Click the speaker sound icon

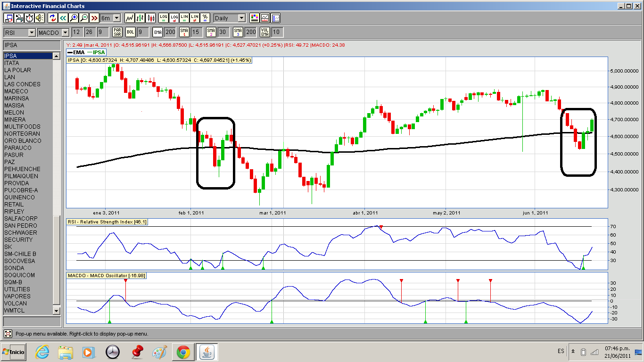point(40,18)
